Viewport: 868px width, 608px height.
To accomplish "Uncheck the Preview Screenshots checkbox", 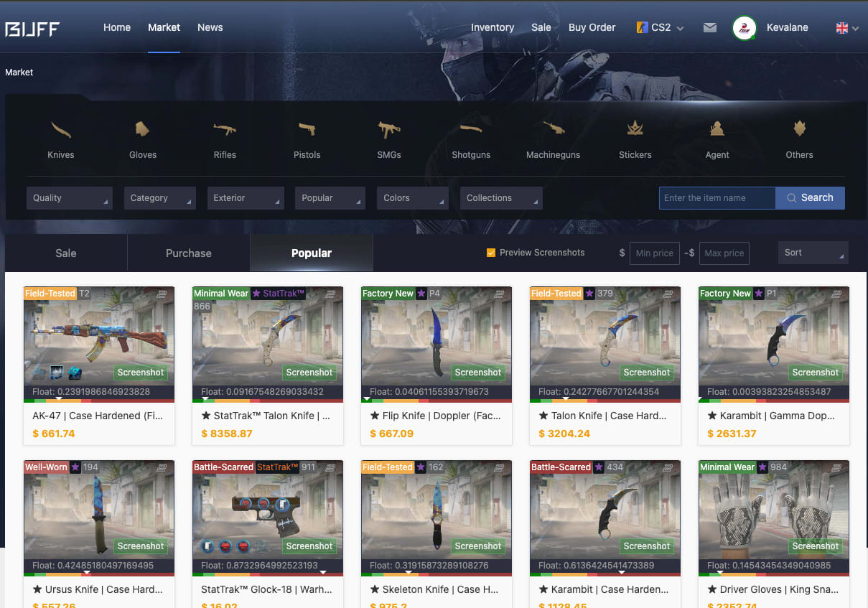I will click(x=491, y=253).
